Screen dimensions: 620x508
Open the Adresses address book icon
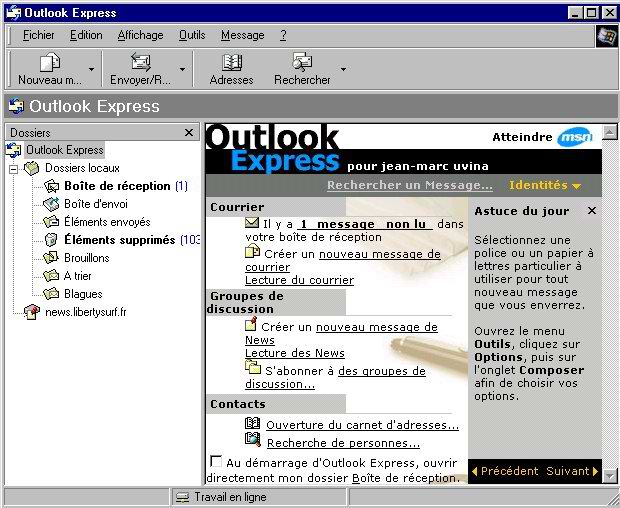pos(232,62)
